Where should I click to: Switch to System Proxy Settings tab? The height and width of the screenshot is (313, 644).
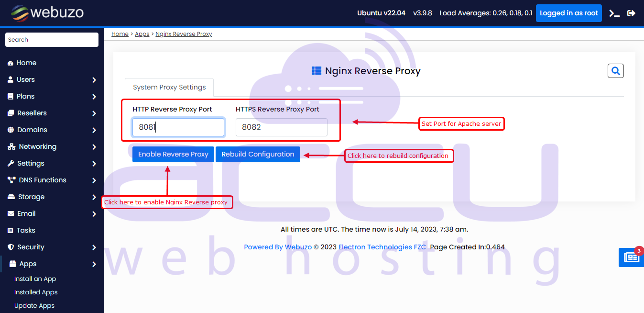(169, 87)
